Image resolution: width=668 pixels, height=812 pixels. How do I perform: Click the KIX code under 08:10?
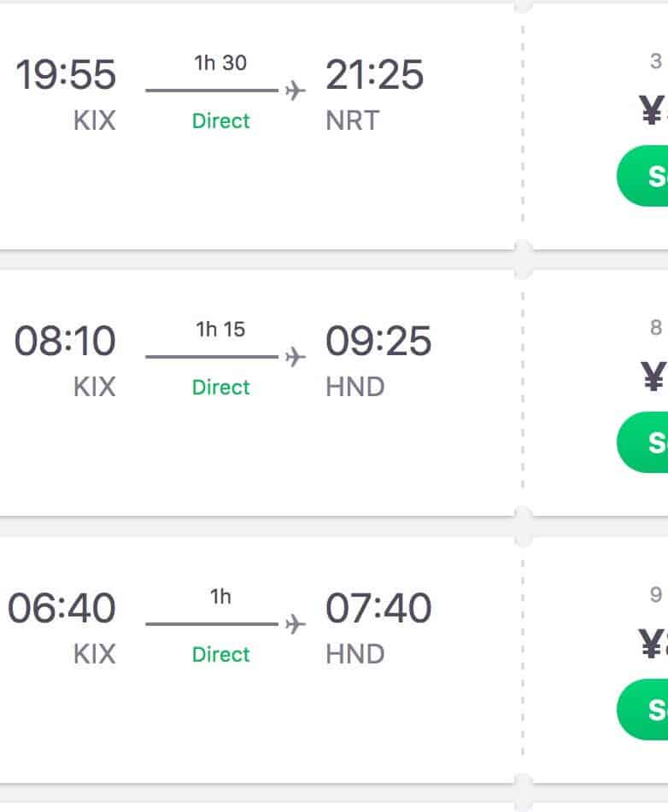pos(94,387)
